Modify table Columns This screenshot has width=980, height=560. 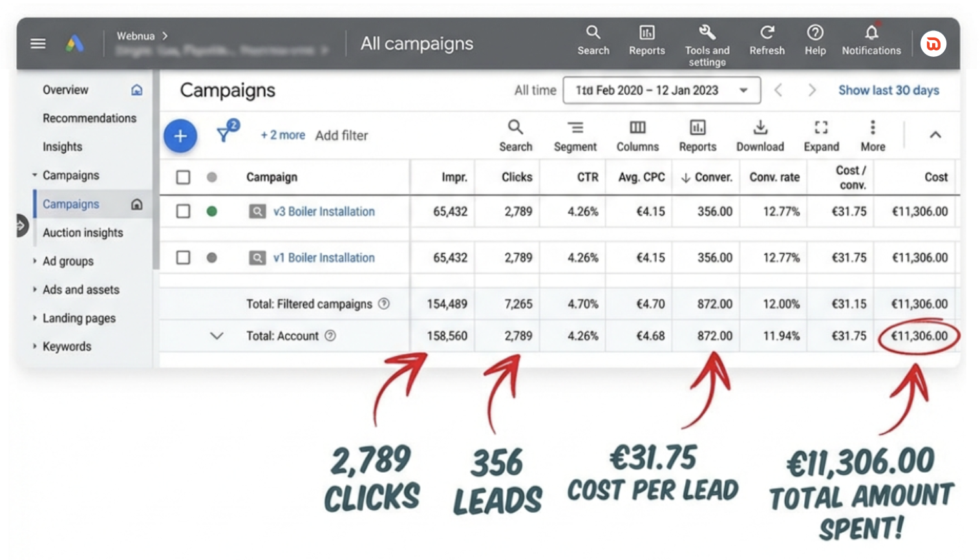(x=637, y=136)
